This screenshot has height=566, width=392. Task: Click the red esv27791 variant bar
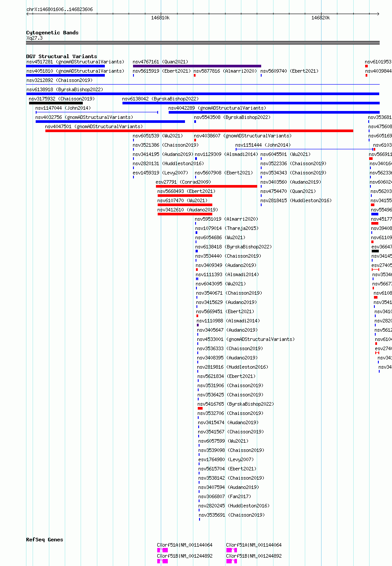point(207,186)
